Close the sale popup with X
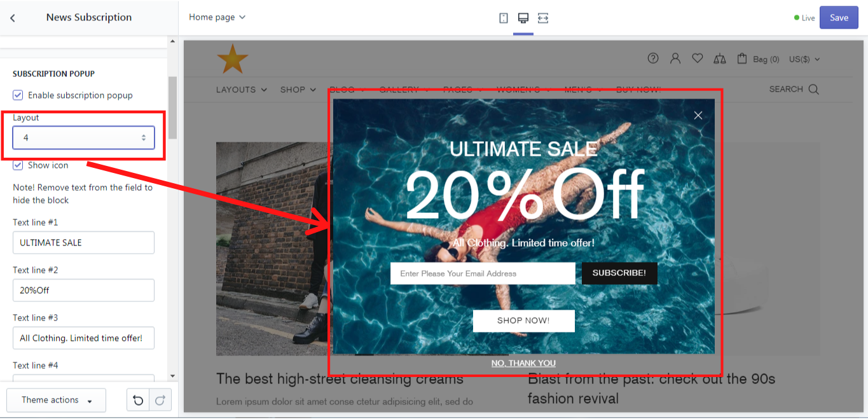Screen dimensions: 868x419 [698, 115]
